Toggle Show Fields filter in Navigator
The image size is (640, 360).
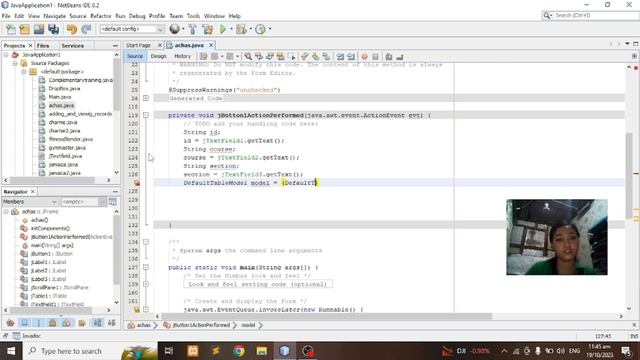pyautogui.click(x=24, y=323)
